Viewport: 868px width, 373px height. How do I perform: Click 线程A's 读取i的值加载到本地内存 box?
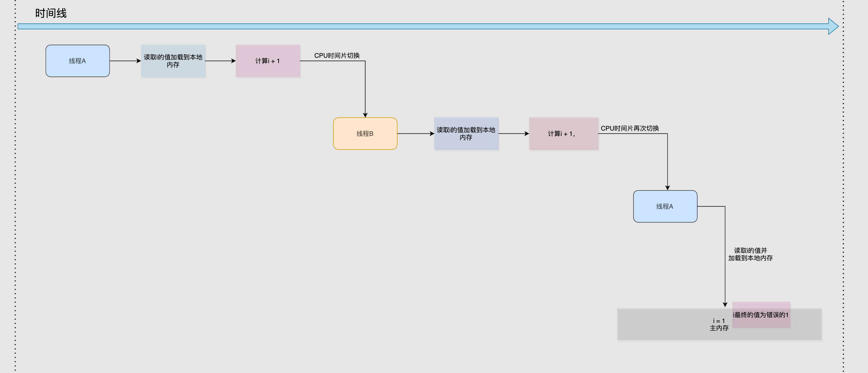point(173,61)
